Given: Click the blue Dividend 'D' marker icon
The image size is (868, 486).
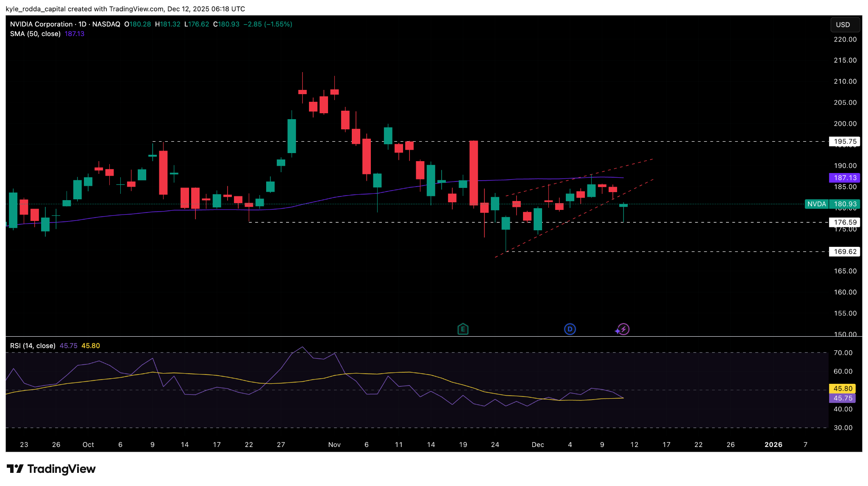Looking at the screenshot, I should pos(570,329).
